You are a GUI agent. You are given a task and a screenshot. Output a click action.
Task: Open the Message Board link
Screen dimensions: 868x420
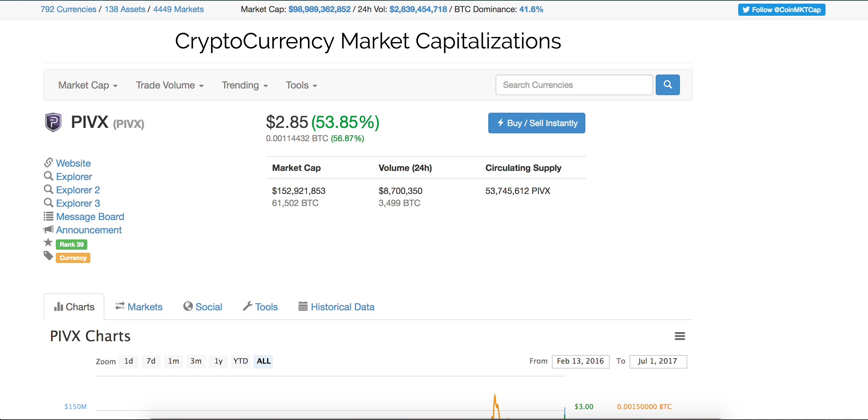[x=90, y=217]
